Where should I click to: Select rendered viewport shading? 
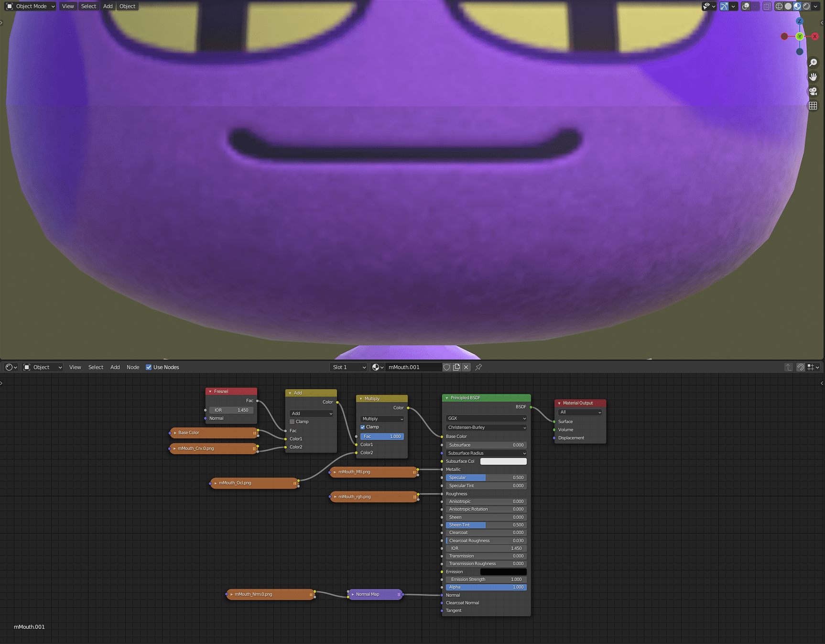click(x=806, y=6)
